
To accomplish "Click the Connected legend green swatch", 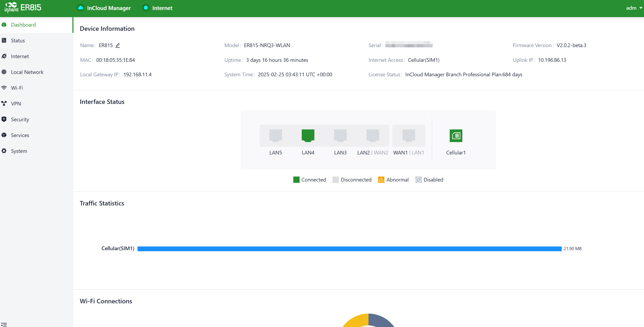I will pos(296,180).
